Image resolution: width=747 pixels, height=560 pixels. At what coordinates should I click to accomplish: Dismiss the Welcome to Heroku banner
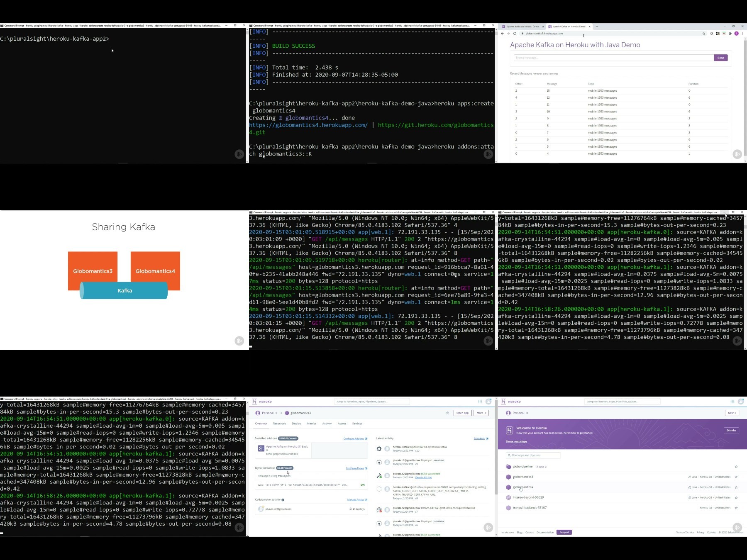click(731, 431)
